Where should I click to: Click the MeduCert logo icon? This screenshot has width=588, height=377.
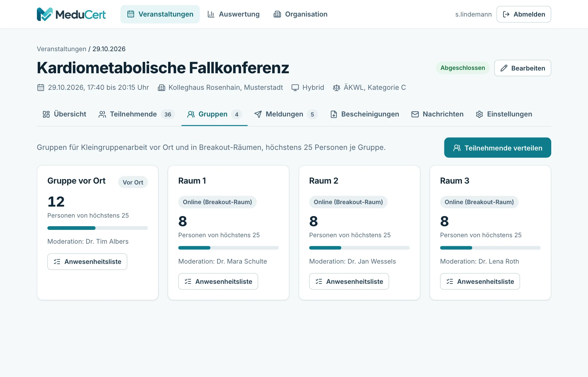coord(45,14)
